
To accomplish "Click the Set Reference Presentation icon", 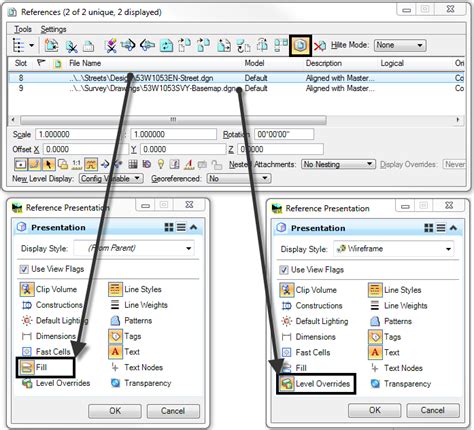I will [300, 45].
